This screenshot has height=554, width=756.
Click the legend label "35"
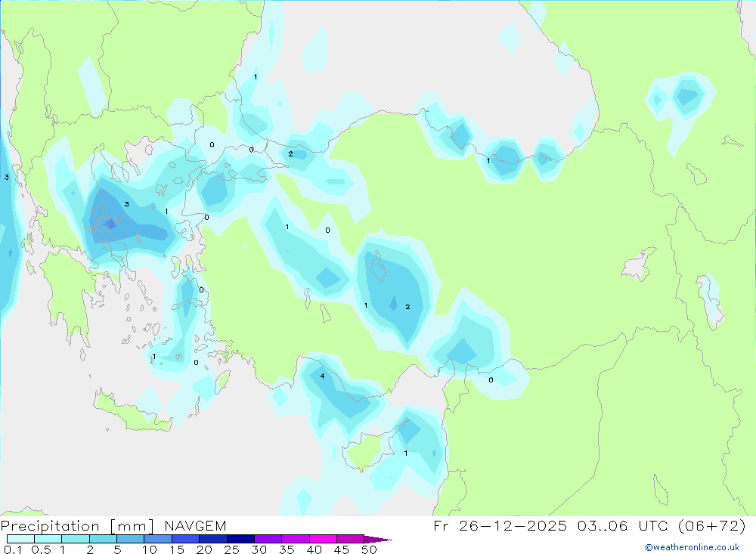pyautogui.click(x=287, y=549)
